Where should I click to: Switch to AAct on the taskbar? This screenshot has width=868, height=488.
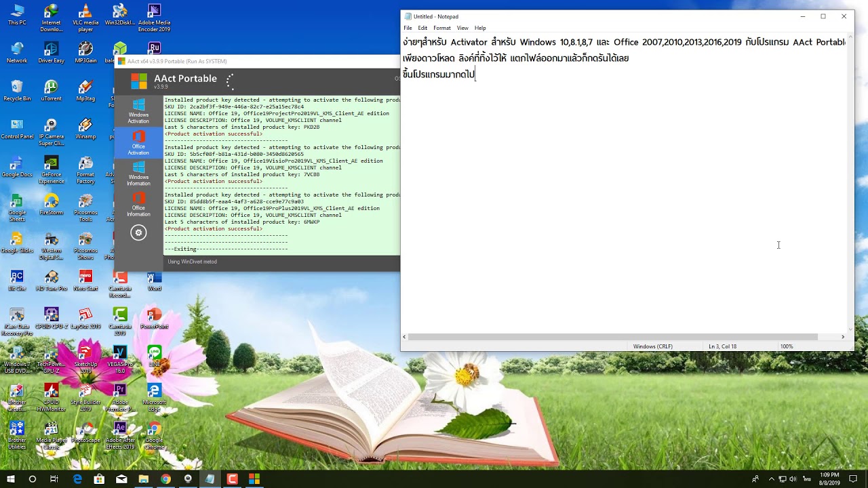pos(254,479)
